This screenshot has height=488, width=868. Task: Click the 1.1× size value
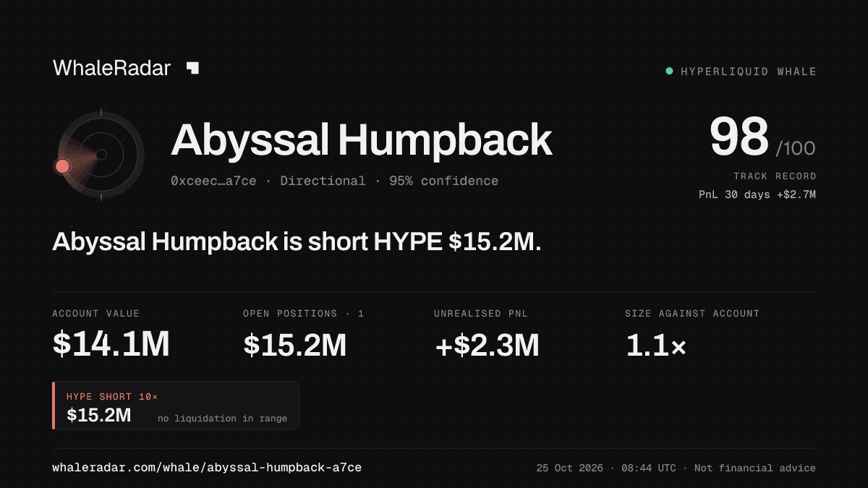655,346
